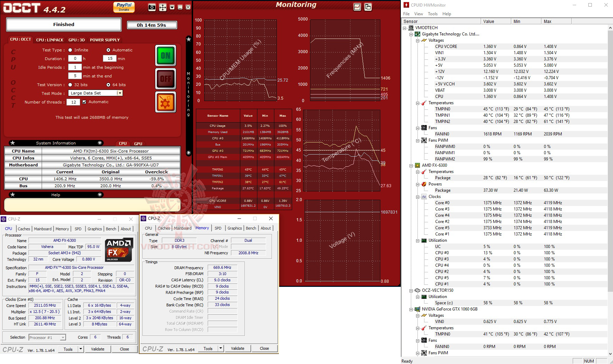Viewport: 613px width, 364px height.
Task: Click the OCCT move-window arrows icon
Action: click(x=163, y=7)
